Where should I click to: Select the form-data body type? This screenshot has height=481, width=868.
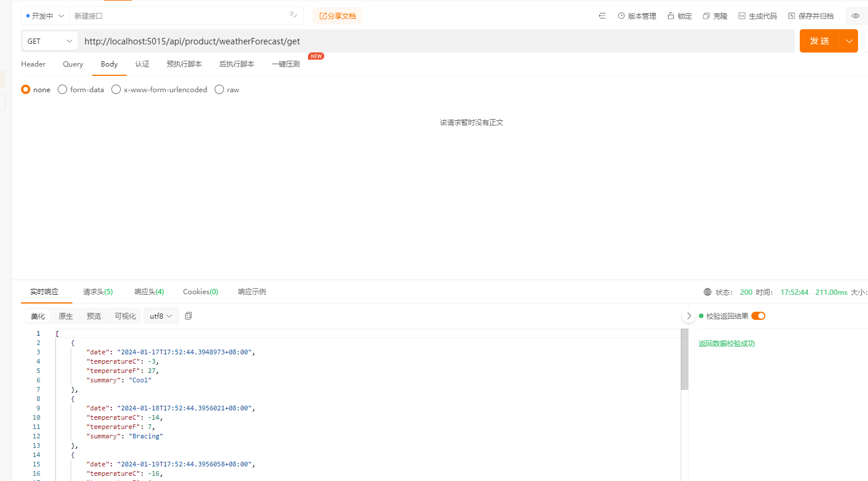[x=62, y=89]
